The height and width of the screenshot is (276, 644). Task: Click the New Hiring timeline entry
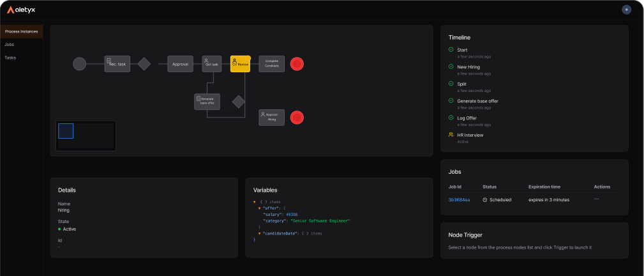click(468, 66)
